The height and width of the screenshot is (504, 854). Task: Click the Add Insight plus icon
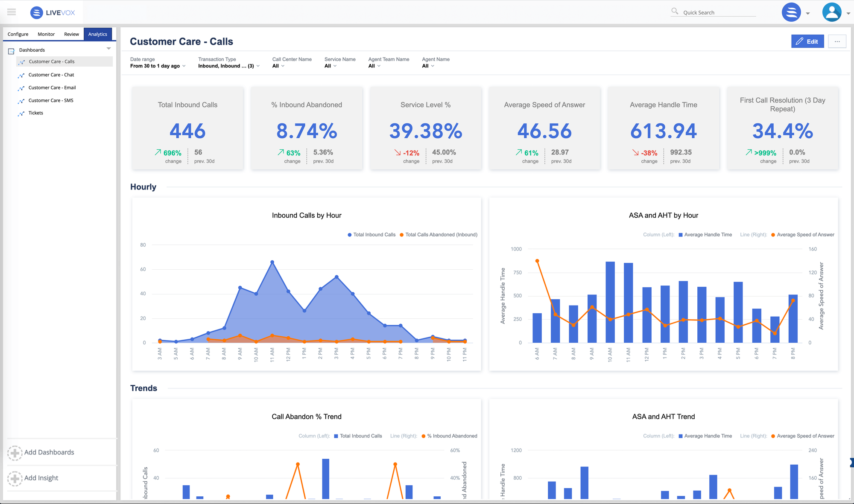point(15,478)
